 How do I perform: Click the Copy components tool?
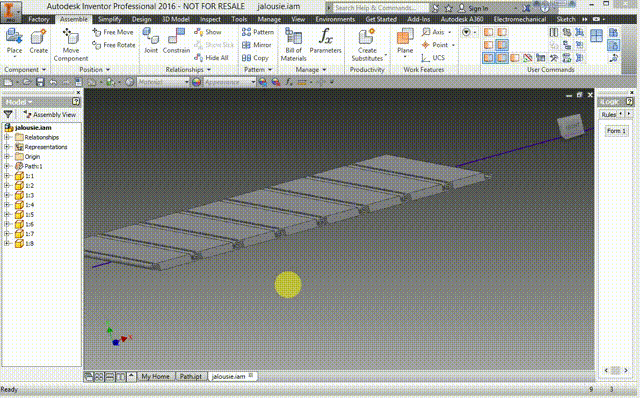tap(255, 58)
